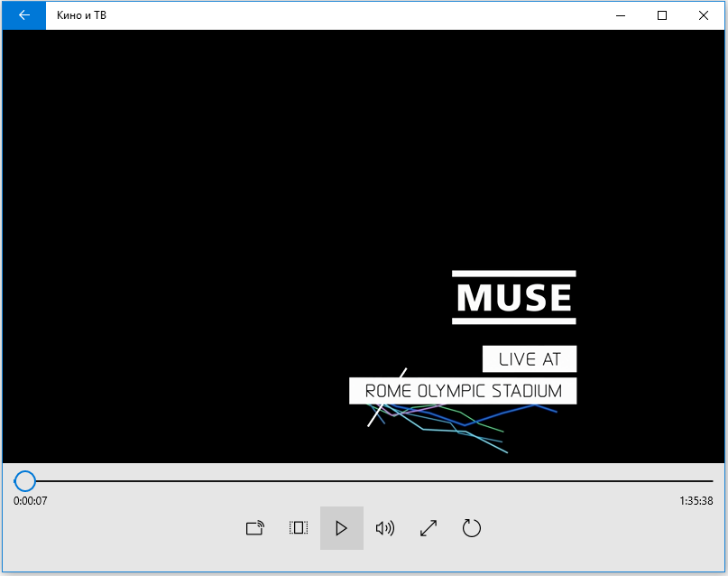
Task: Click near the end of the seek bar
Action: 695,481
